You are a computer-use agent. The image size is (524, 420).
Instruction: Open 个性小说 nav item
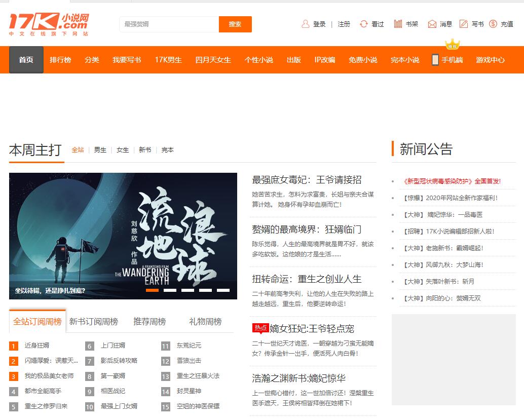(x=258, y=60)
